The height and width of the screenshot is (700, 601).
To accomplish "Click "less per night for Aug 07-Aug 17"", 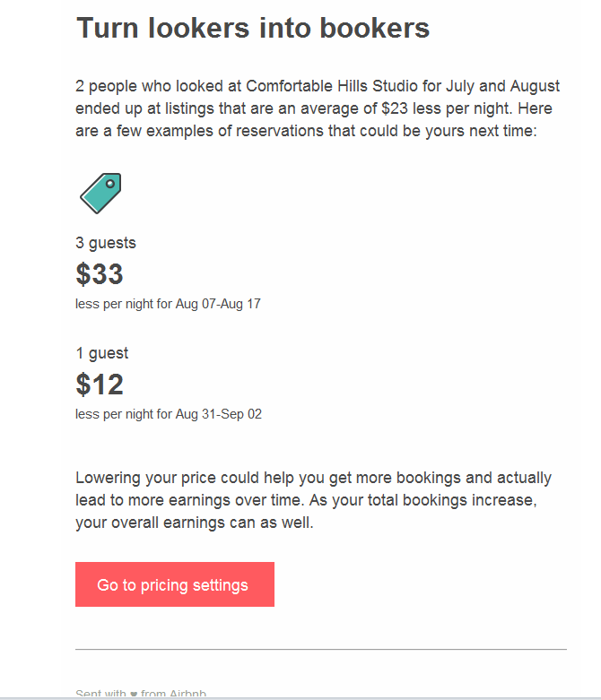I will click(168, 304).
